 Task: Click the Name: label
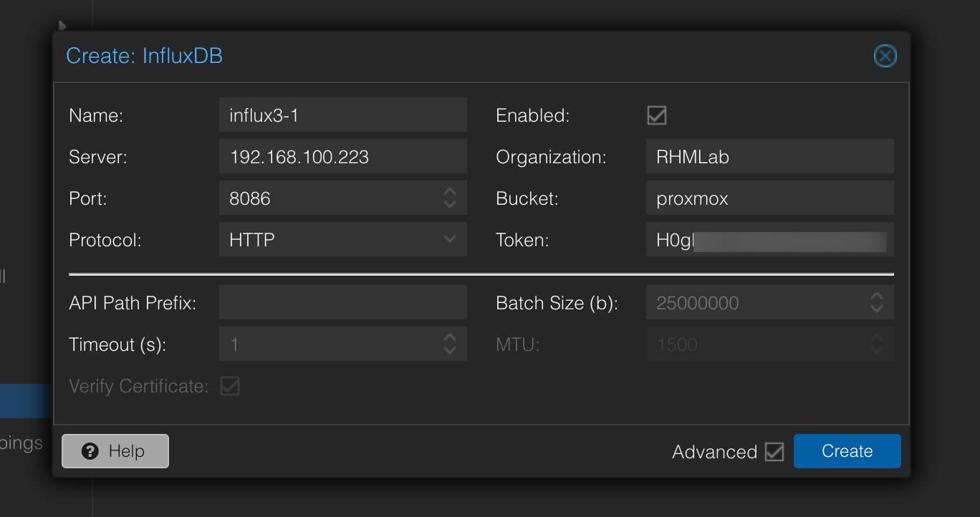click(x=96, y=115)
